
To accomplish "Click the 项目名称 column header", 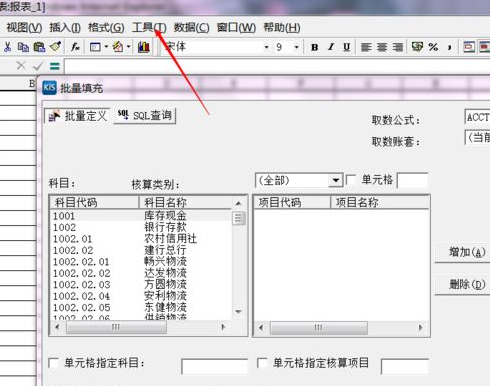I will (379, 202).
